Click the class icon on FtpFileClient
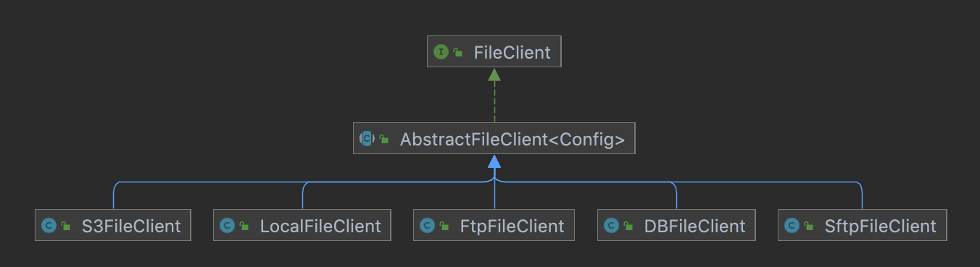 click(427, 226)
